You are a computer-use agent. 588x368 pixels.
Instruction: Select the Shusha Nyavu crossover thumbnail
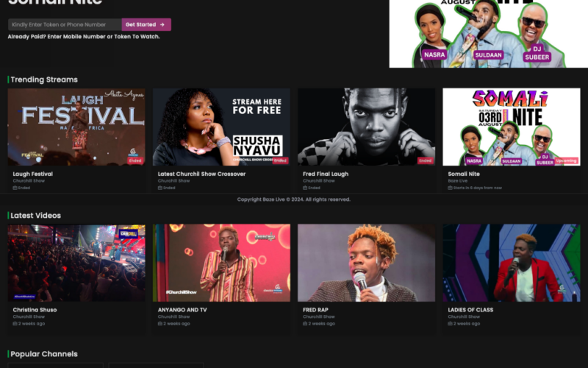point(221,127)
